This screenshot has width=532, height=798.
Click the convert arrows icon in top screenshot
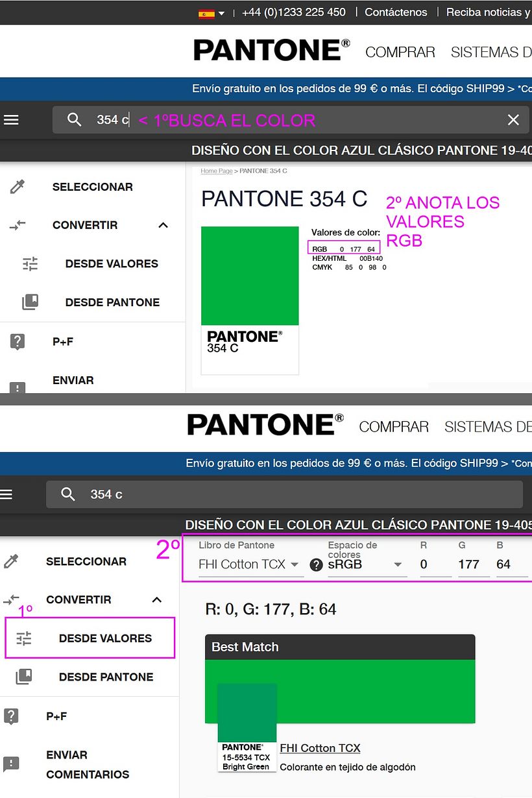[18, 225]
